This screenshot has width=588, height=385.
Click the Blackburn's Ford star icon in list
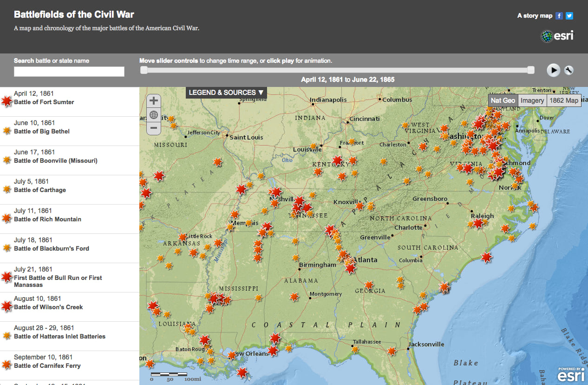point(7,248)
